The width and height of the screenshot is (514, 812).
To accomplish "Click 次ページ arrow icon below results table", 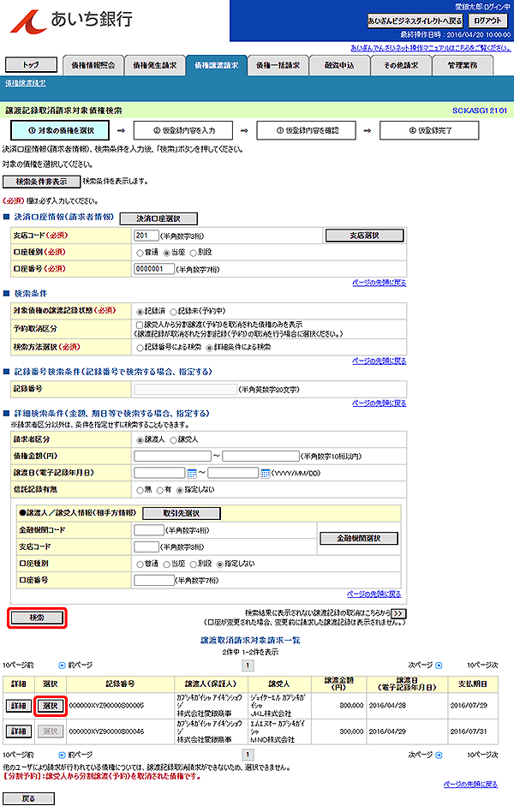I will click(439, 755).
